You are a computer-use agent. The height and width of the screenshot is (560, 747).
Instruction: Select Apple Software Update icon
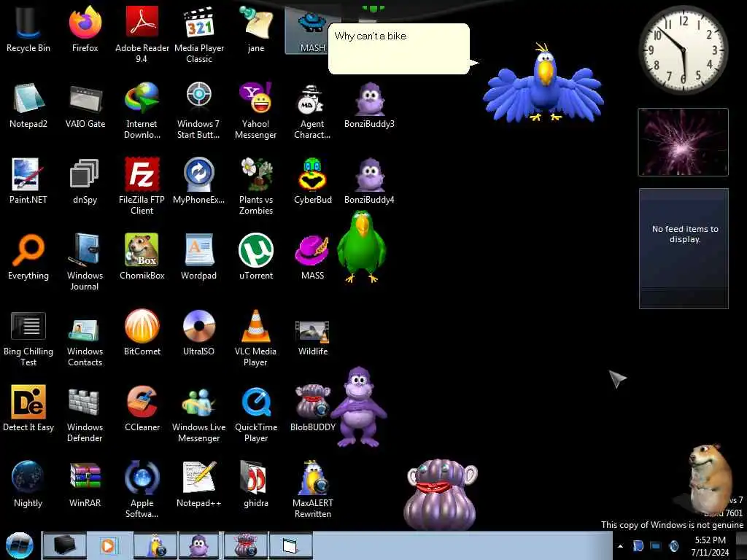pos(142,489)
